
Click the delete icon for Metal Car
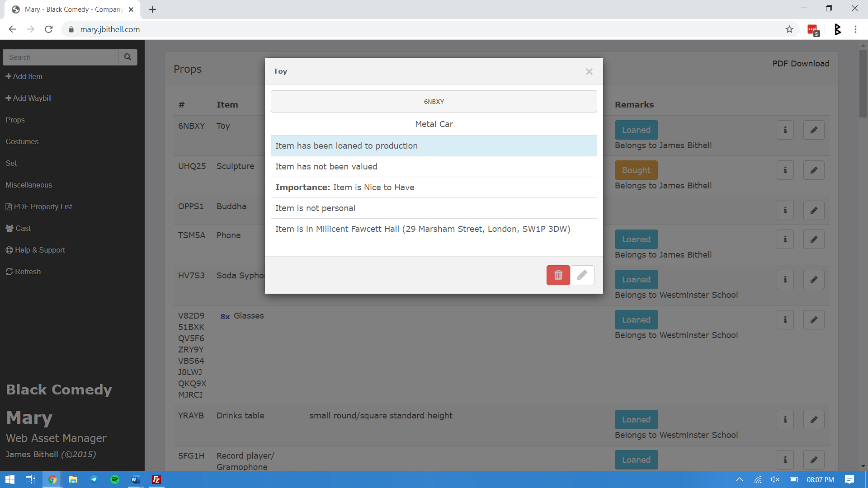[558, 275]
